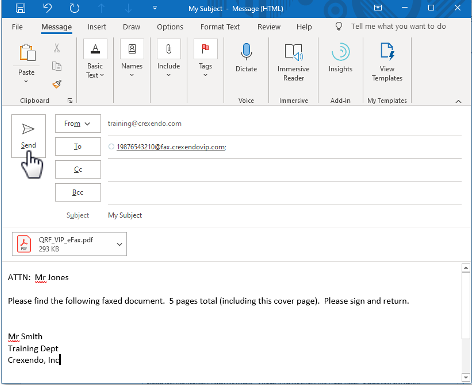The image size is (472, 385).
Task: Click into the Cc address field
Action: point(285,170)
